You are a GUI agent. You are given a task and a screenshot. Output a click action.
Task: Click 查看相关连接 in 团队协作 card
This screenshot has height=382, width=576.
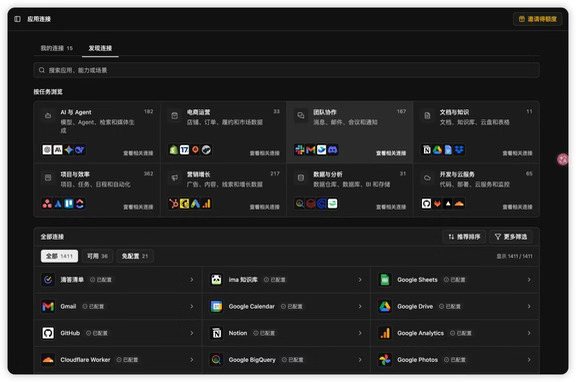point(391,153)
